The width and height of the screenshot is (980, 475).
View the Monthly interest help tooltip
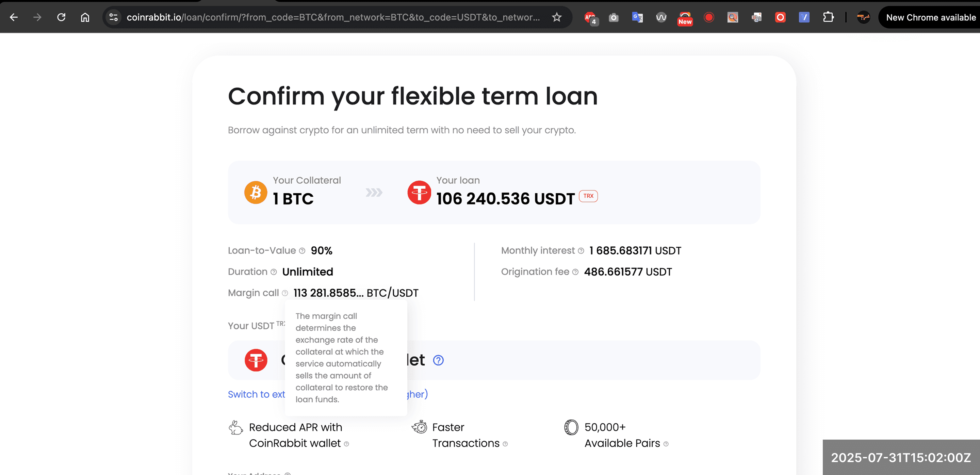click(580, 251)
